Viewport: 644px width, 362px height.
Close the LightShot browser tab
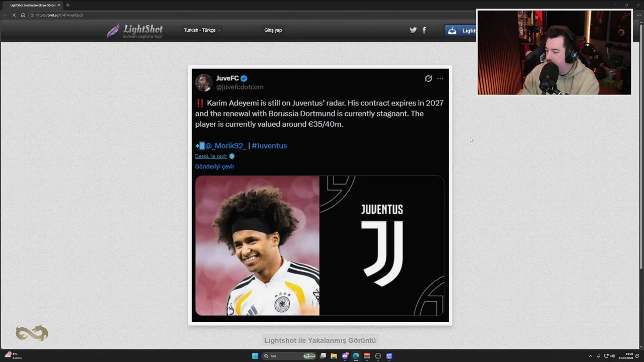[x=59, y=5]
